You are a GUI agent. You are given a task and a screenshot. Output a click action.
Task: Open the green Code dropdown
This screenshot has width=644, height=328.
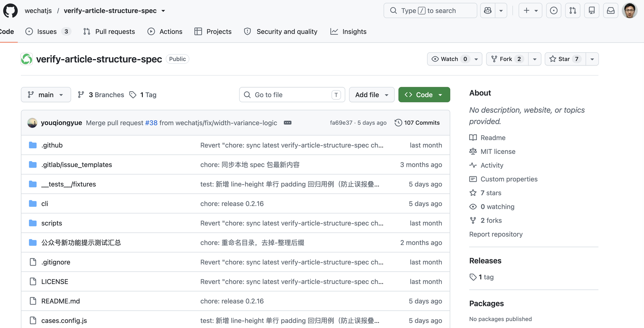click(424, 95)
